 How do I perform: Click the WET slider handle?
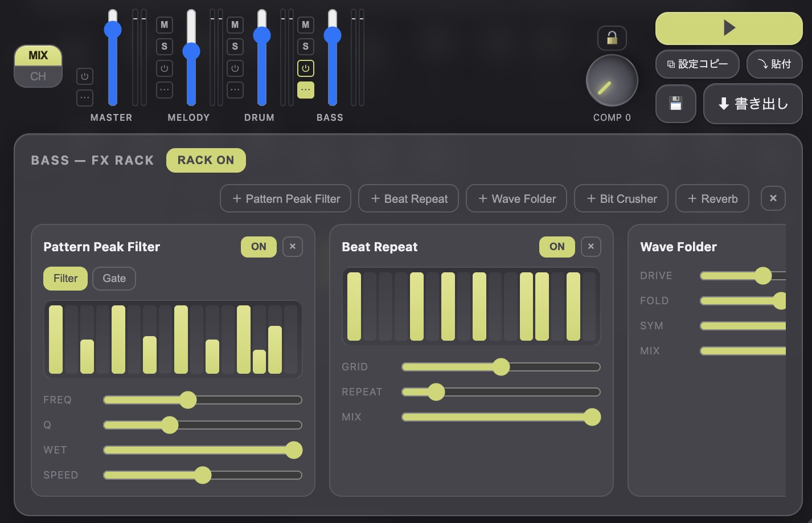point(294,450)
